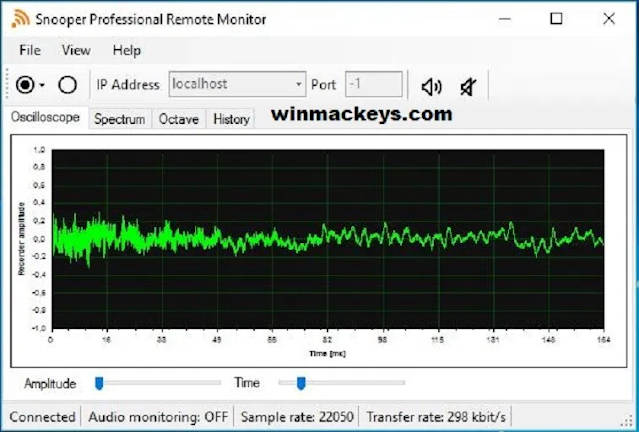Click the oscilloscope waveform display
The image size is (639, 432).
(x=328, y=239)
